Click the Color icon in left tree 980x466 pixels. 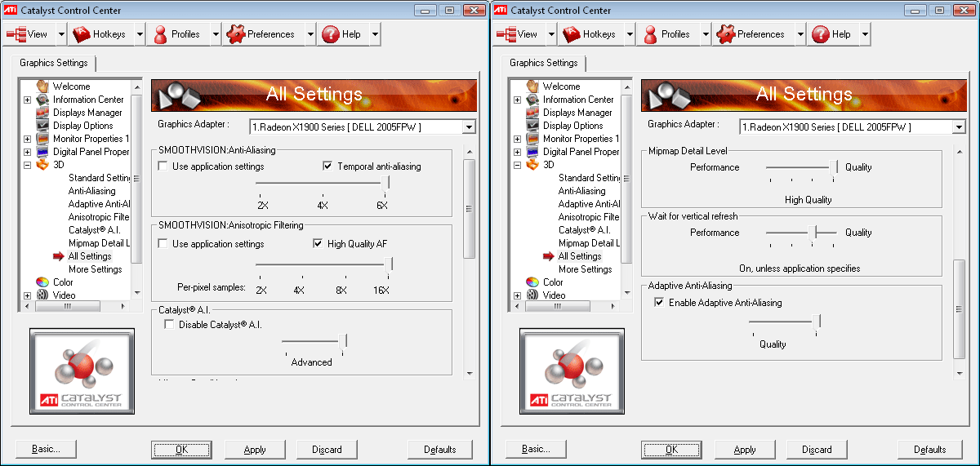point(42,282)
